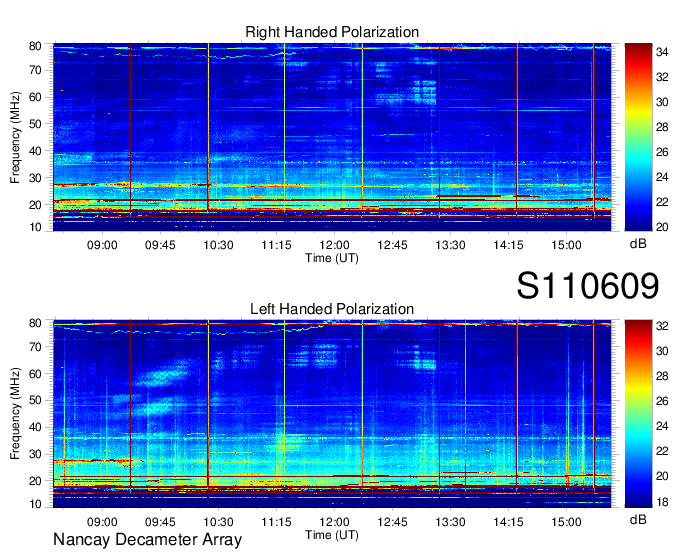Click the 80 MHz tick label on the top plot
This screenshot has height=552, width=680.
click(x=35, y=46)
